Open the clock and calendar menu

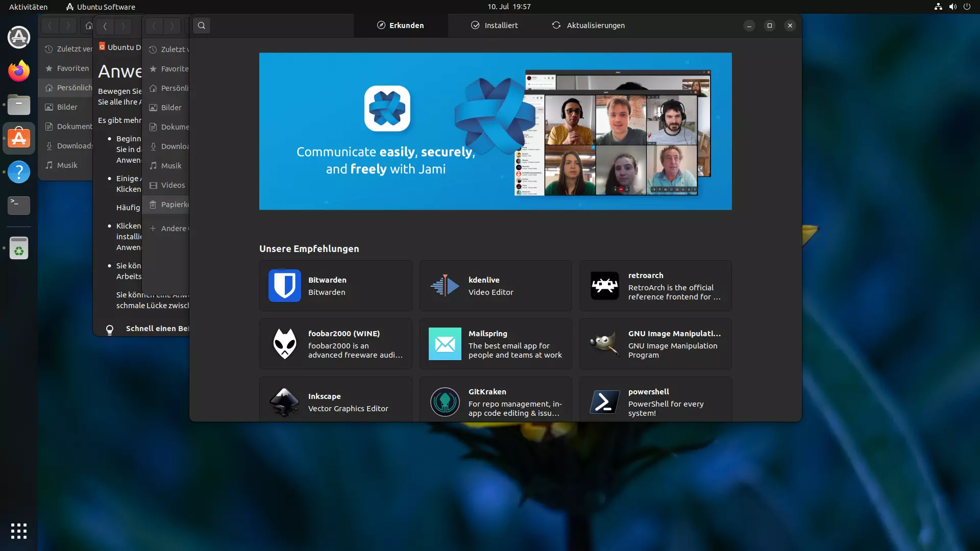point(508,7)
